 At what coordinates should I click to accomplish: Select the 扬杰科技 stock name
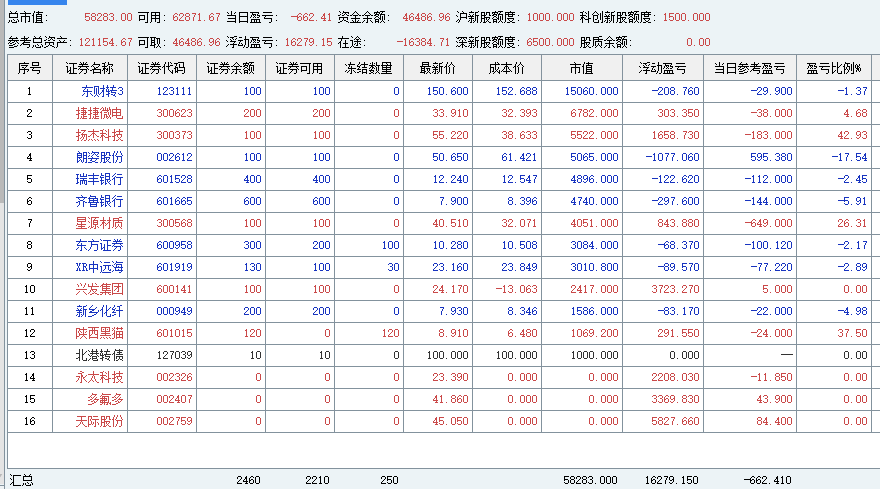tap(99, 135)
